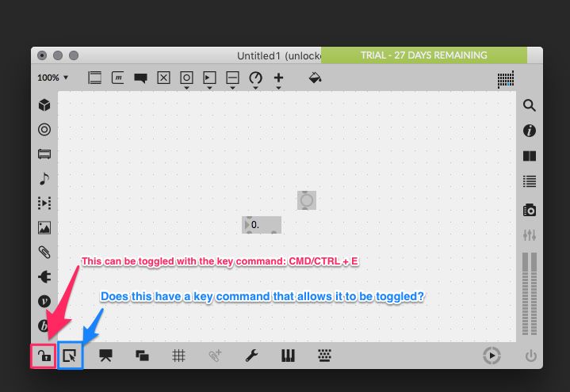Toggle the cursor-in-box icon beside the lock
Viewport: 570px width, 392px height.
(x=70, y=356)
